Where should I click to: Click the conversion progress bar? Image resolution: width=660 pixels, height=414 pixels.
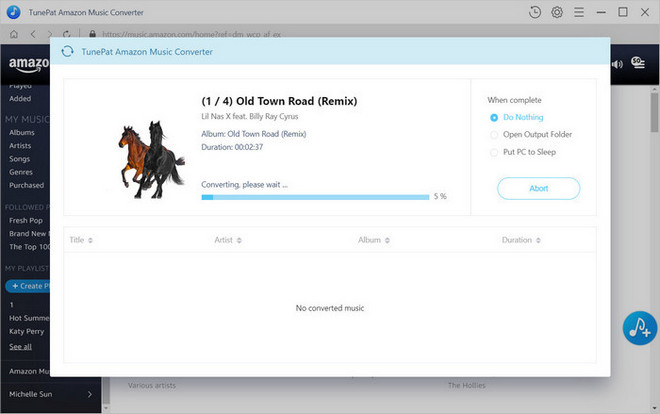pyautogui.click(x=315, y=197)
